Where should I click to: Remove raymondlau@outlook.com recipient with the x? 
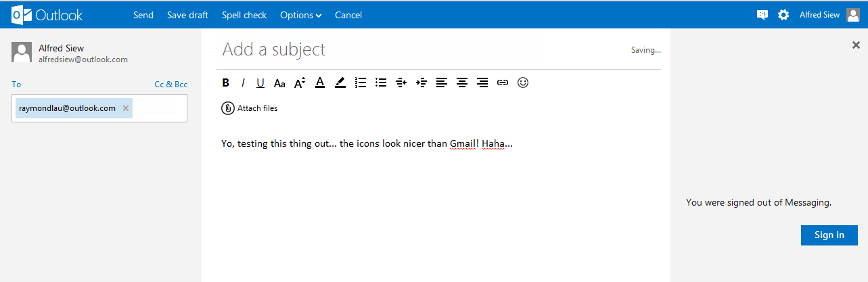pyautogui.click(x=126, y=108)
